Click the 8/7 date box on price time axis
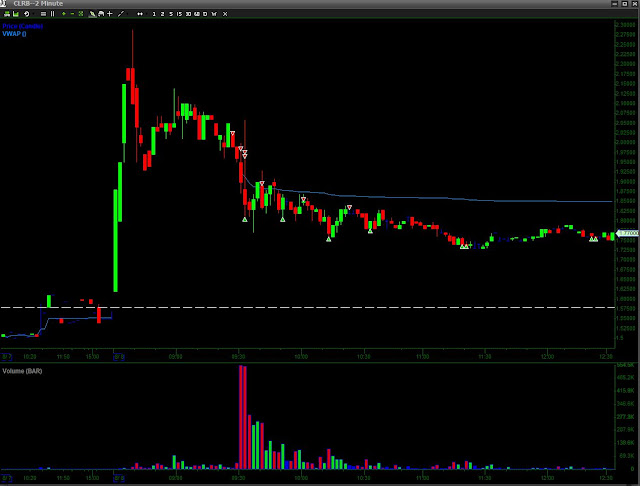Viewport: 640px width, 486px height. (7, 357)
